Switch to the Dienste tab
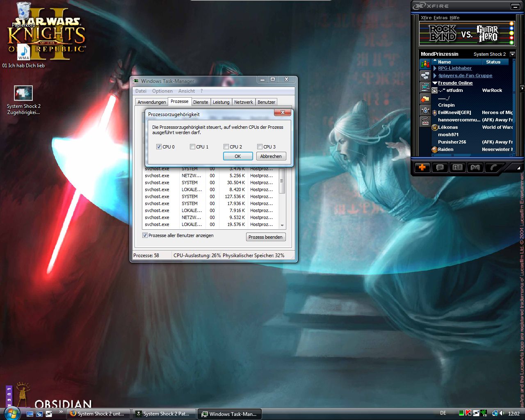 [x=201, y=102]
